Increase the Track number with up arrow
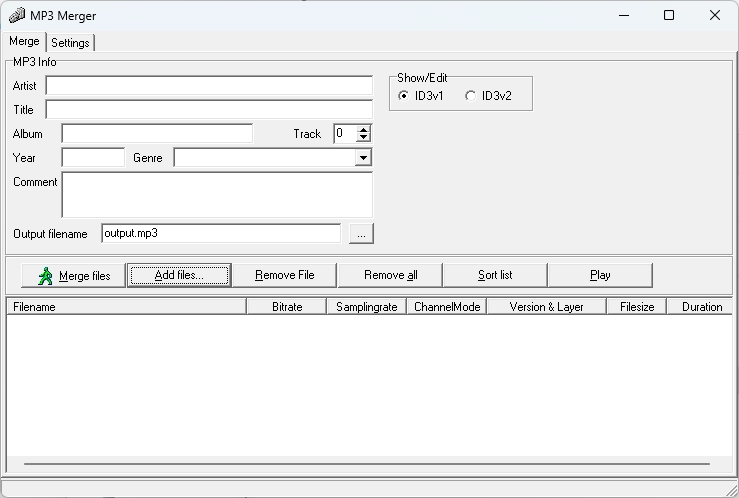This screenshot has height=498, width=739. pyautogui.click(x=363, y=130)
